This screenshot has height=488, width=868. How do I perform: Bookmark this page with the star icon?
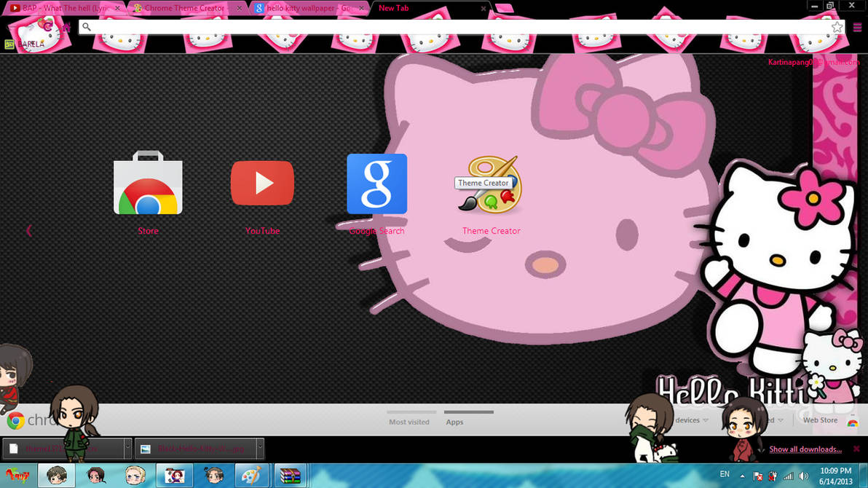coord(837,27)
